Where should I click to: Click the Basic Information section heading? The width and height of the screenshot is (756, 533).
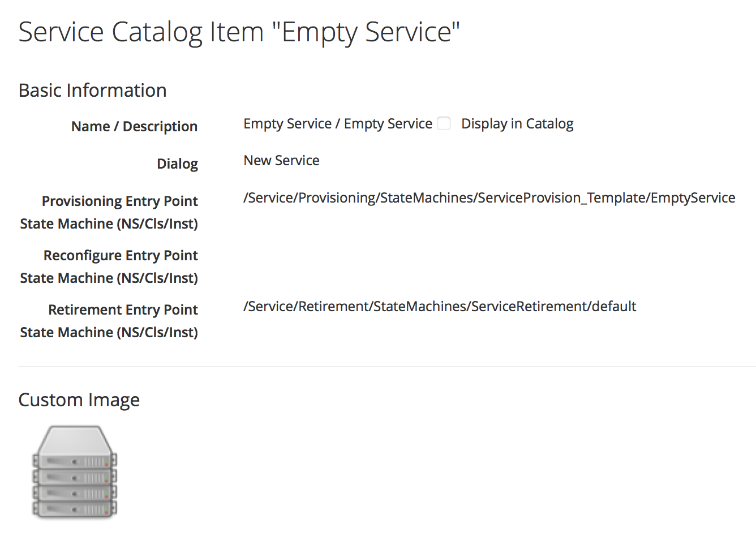coord(92,91)
